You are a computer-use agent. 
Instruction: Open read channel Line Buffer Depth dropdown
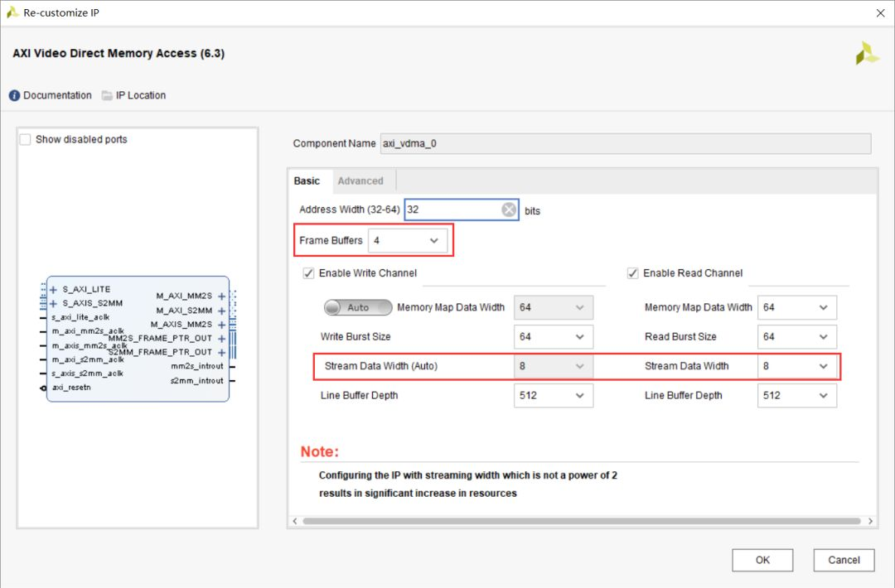[797, 396]
